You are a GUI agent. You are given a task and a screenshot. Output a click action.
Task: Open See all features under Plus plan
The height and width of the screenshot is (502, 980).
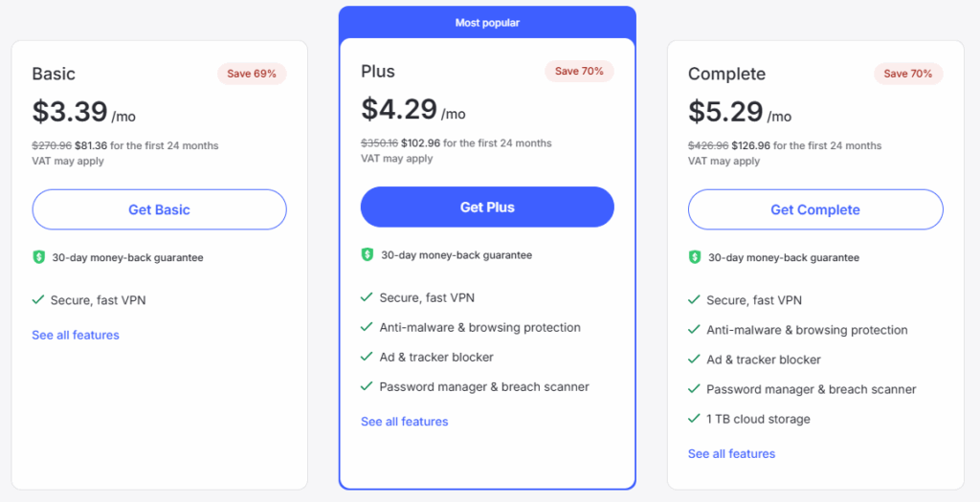coord(404,421)
